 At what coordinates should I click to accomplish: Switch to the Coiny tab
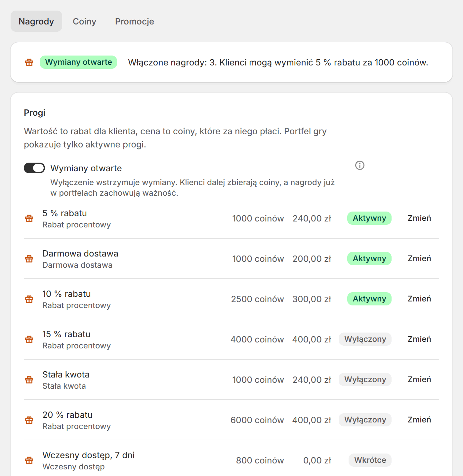(x=85, y=21)
